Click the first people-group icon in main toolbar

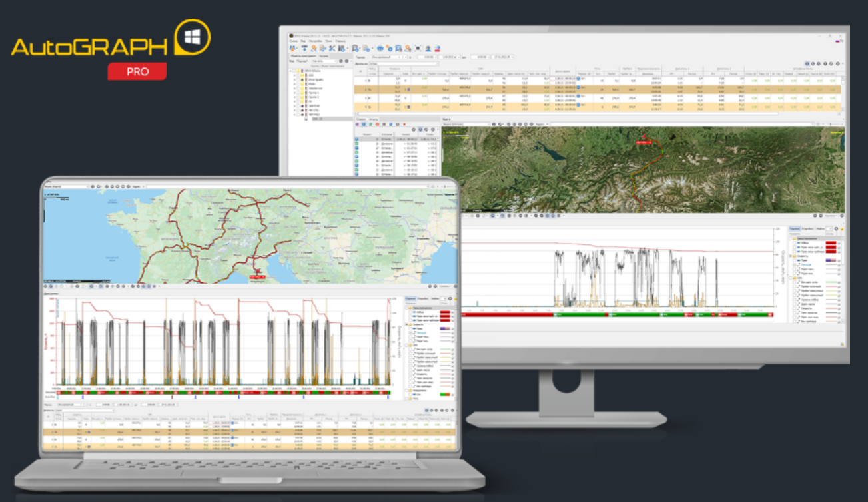[x=292, y=48]
